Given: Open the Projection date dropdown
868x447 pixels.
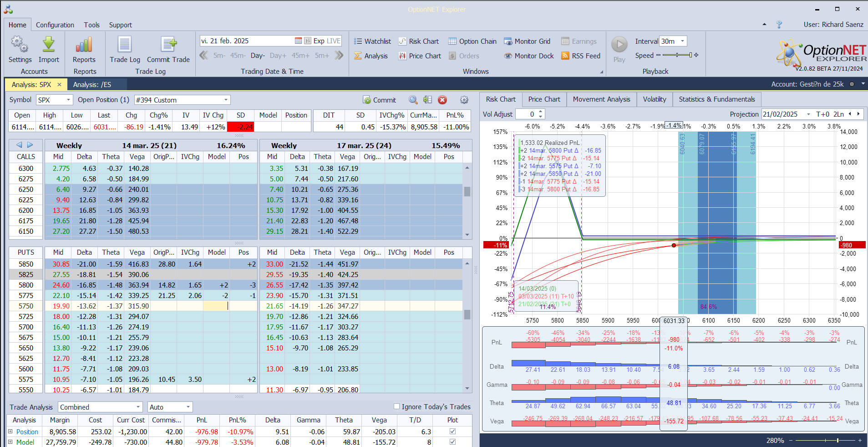Looking at the screenshot, I should coord(808,114).
